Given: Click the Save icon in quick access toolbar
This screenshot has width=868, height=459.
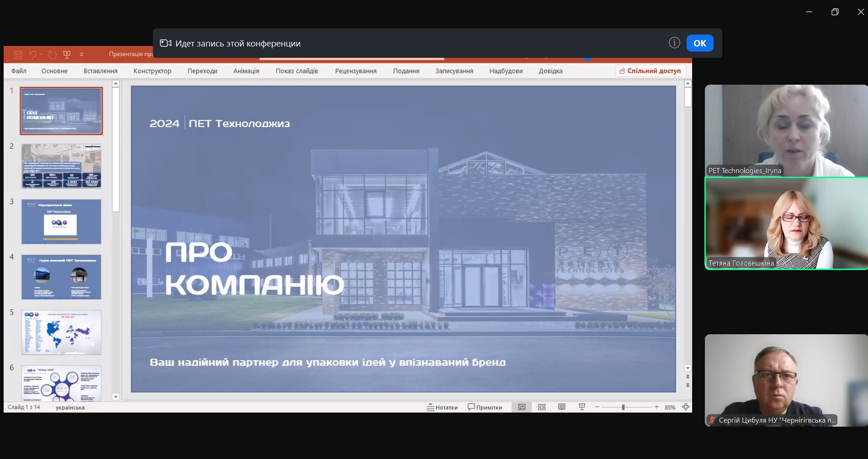Looking at the screenshot, I should click(18, 55).
